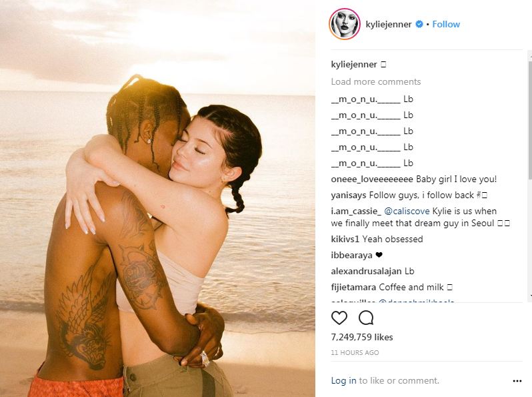
Task: Like the post with the heart icon
Action: coord(339,318)
